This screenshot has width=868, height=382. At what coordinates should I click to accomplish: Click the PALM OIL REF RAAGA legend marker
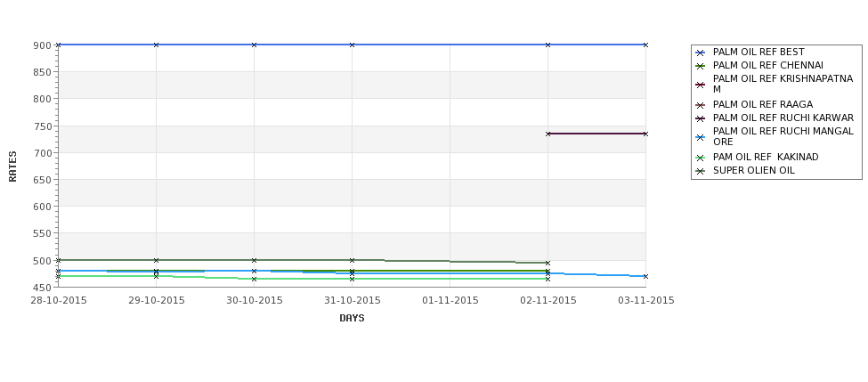pos(701,106)
